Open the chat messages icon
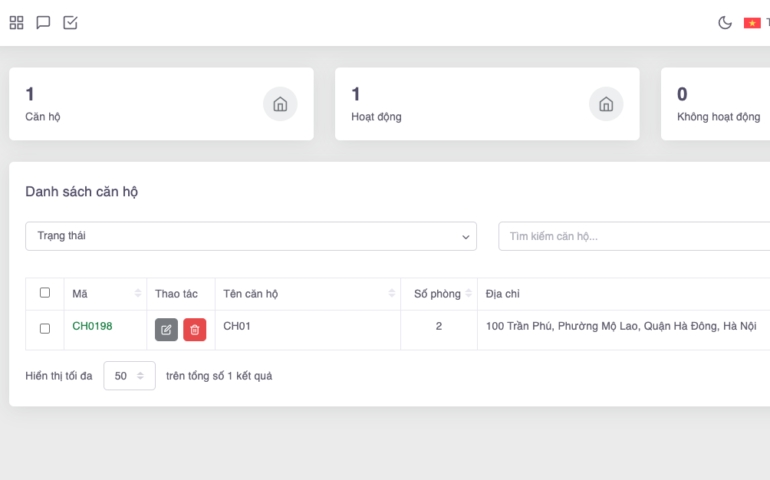 point(43,23)
